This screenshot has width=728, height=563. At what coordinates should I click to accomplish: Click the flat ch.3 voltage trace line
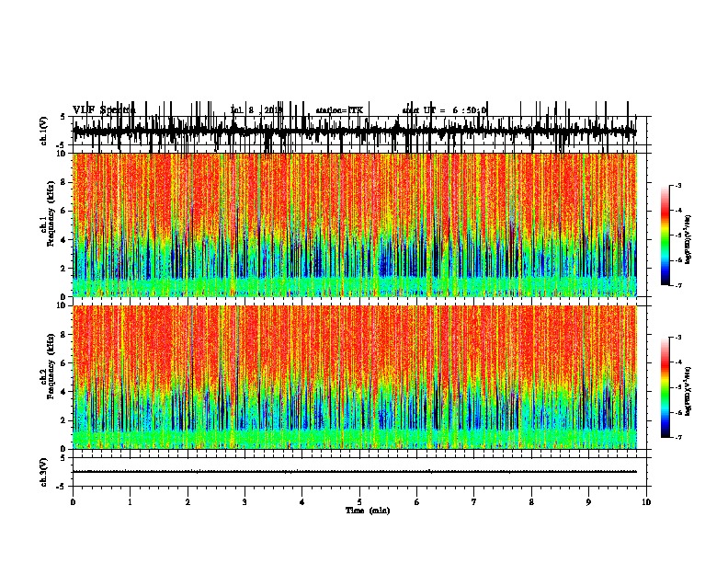[x=354, y=472]
